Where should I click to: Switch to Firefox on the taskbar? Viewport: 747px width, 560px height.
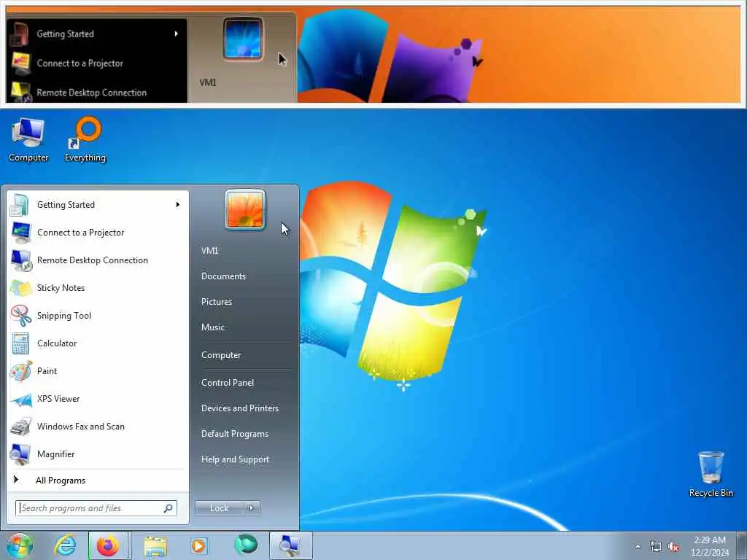108,545
